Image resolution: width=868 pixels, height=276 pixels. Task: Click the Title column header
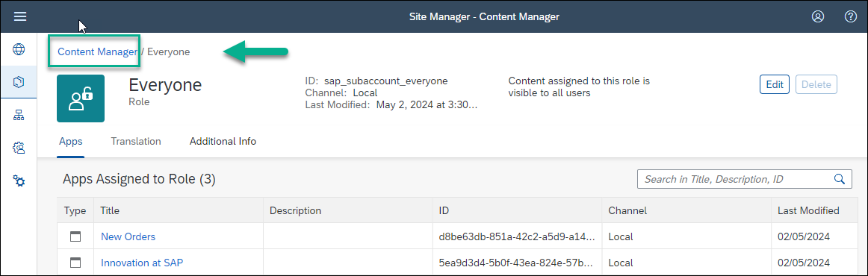coord(179,210)
